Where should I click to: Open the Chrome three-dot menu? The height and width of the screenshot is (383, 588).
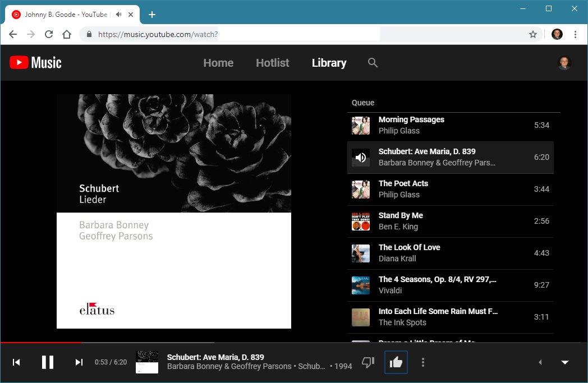tap(575, 34)
